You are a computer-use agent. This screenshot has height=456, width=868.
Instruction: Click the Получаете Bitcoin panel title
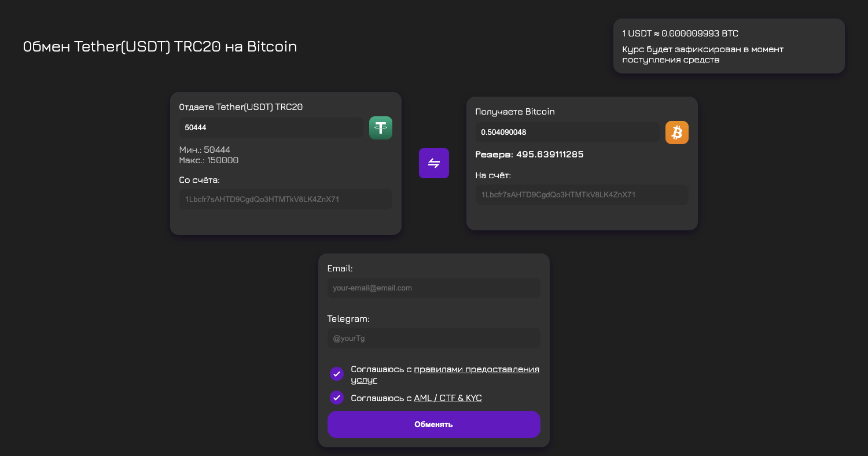[514, 111]
